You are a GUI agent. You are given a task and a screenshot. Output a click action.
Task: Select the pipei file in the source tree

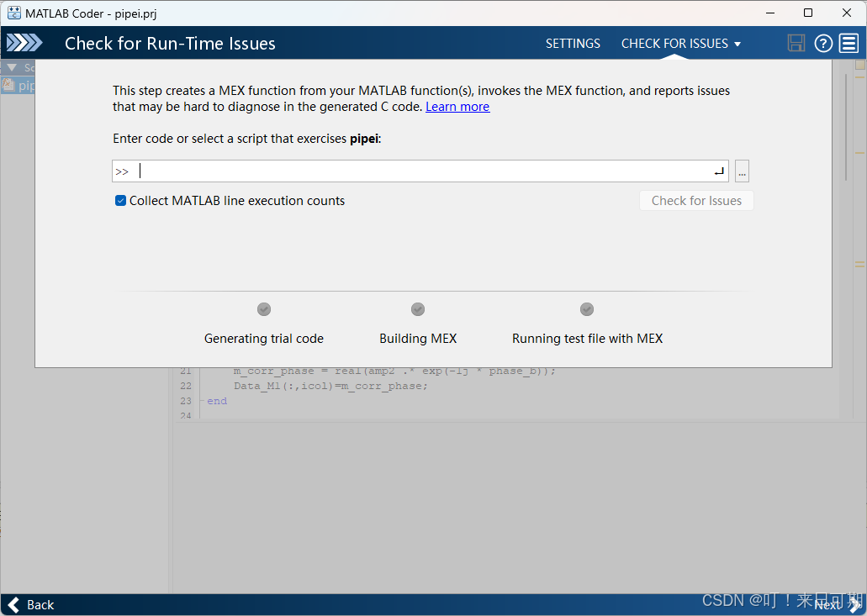[x=19, y=86]
